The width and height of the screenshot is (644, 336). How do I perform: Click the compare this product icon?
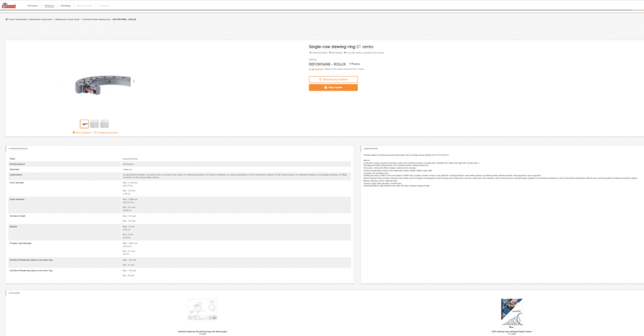click(96, 133)
